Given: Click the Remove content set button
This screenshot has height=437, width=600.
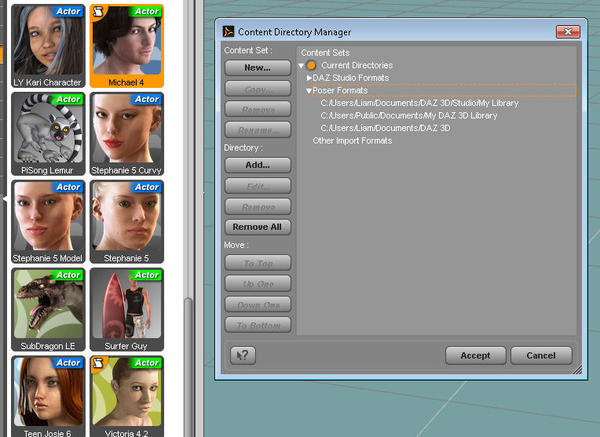Looking at the screenshot, I should [258, 109].
